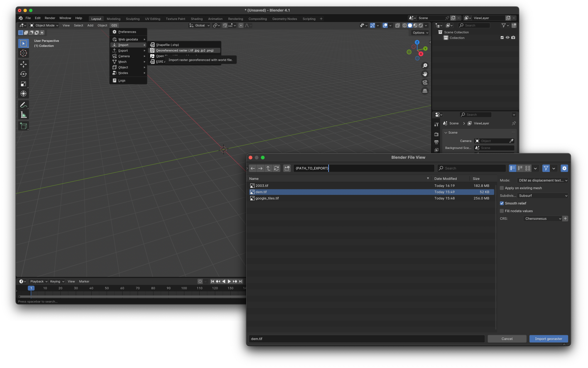Switch File View to thumbnail display
The height and width of the screenshot is (368, 588).
[x=528, y=168]
